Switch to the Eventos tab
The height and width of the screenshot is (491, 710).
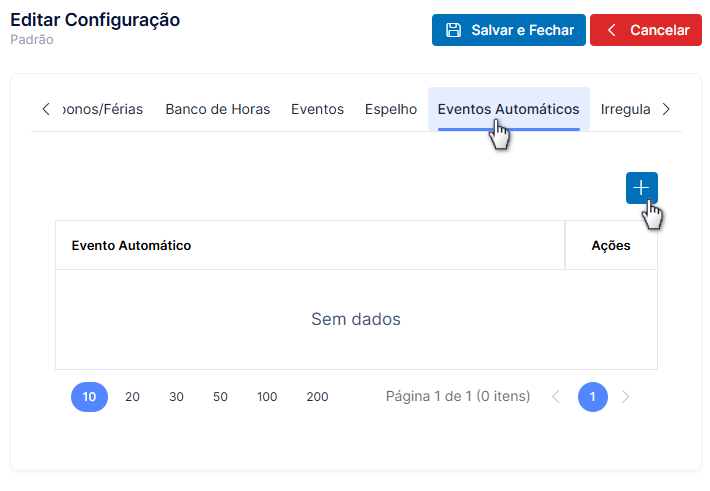317,109
